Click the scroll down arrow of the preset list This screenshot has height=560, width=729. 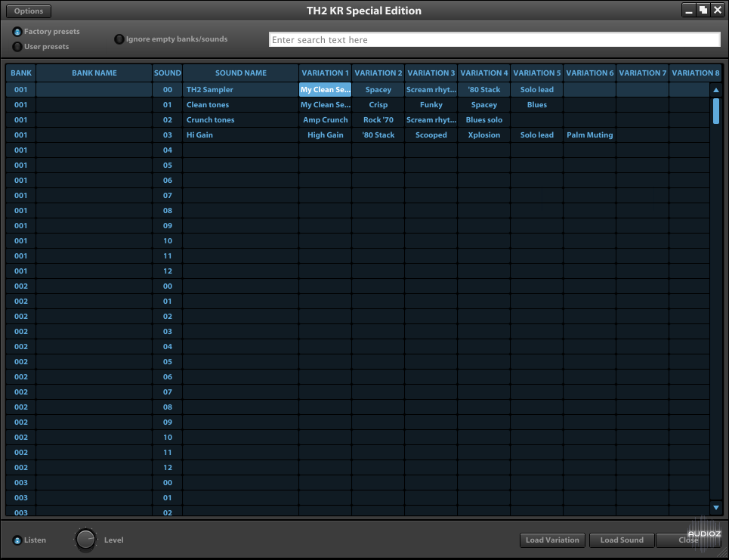[716, 507]
